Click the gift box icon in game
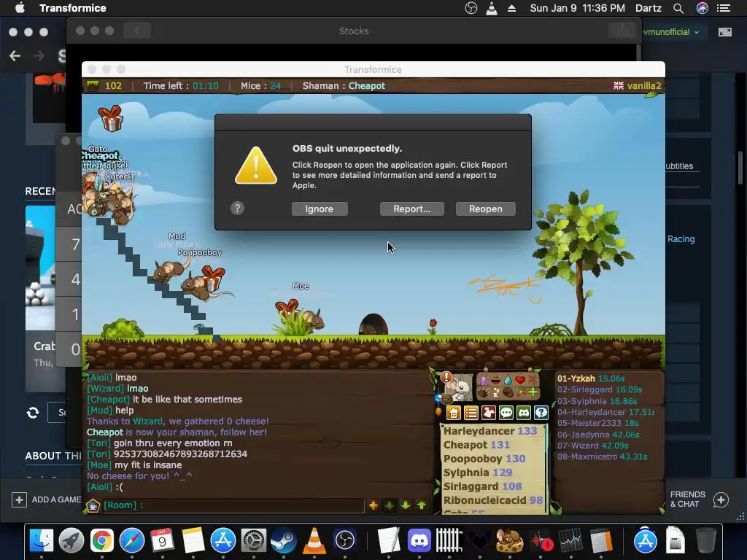Image resolution: width=747 pixels, height=560 pixels. (111, 119)
